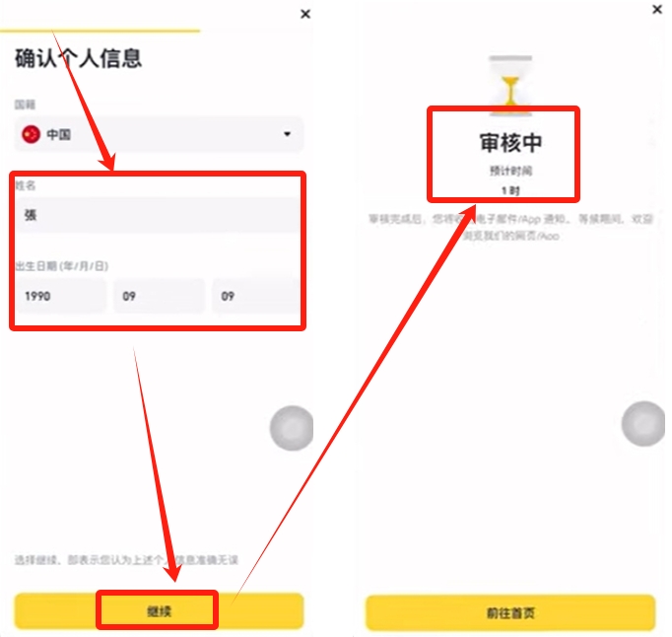Click the 审核中 status heading
The width and height of the screenshot is (672, 637).
(510, 143)
